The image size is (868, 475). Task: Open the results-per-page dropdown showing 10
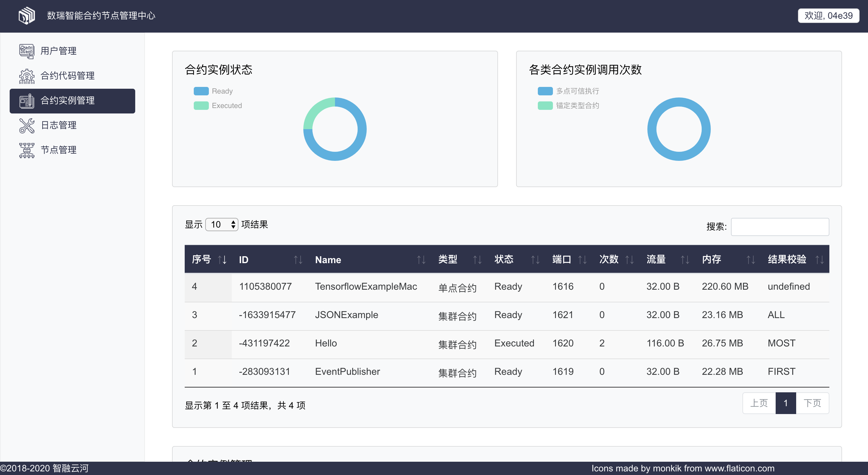pyautogui.click(x=222, y=225)
